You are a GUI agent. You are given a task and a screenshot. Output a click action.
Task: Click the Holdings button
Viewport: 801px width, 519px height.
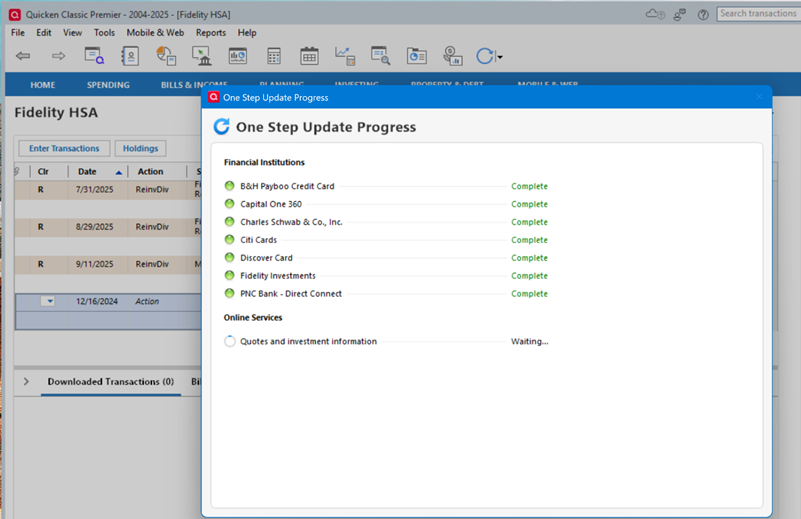coord(140,148)
